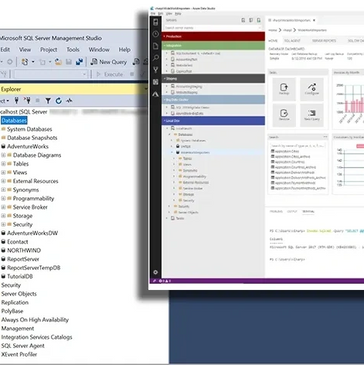364x365 pixels.
Task: Click the Object Explorer filter funnel icon
Action: point(48,101)
